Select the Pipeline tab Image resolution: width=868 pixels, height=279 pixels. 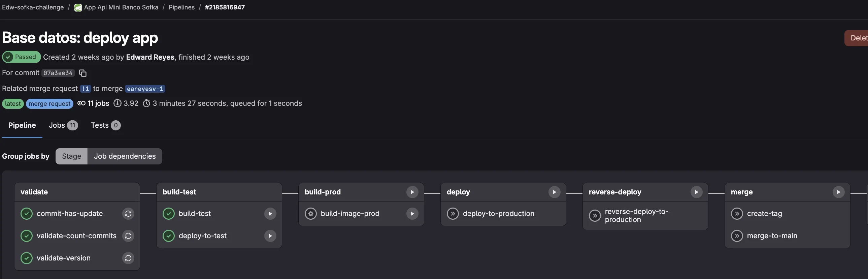22,125
